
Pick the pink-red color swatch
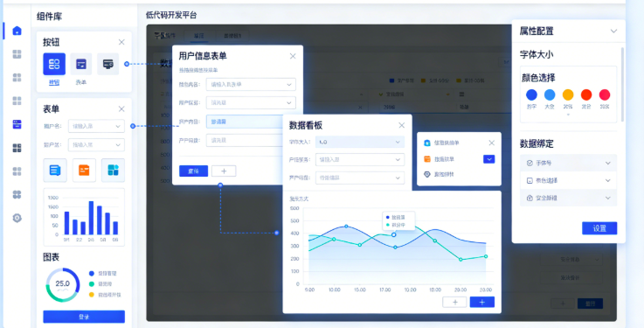(605, 95)
